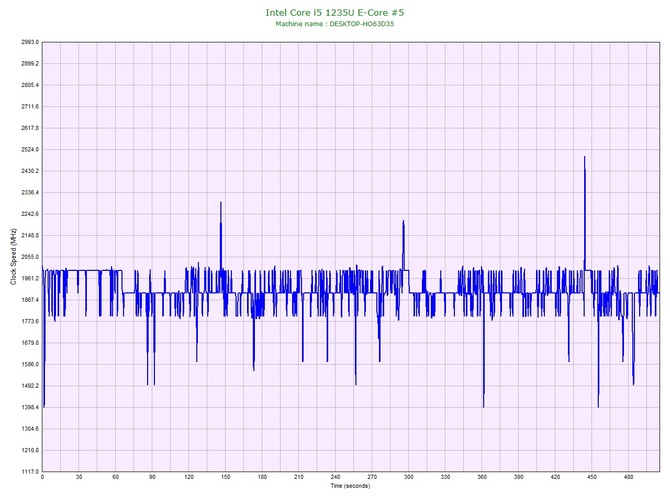This screenshot has width=670, height=503.
Task: Click the 120 seconds x-axis tick label
Action: pos(189,477)
